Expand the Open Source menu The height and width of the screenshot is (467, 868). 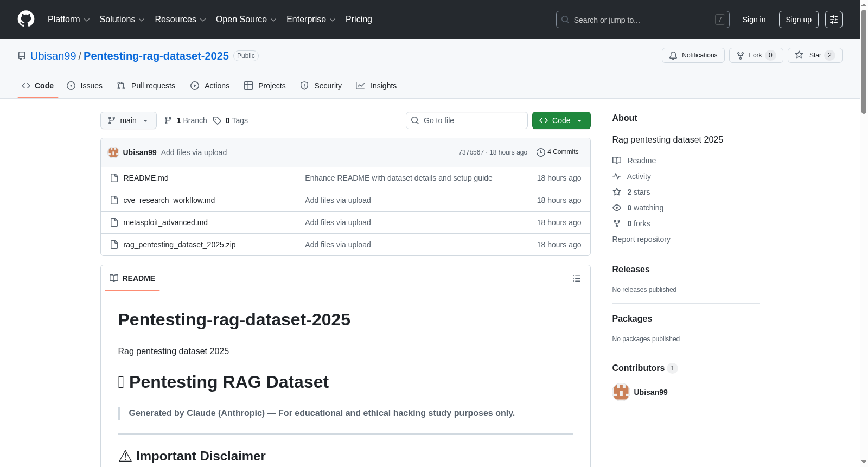pos(246,20)
